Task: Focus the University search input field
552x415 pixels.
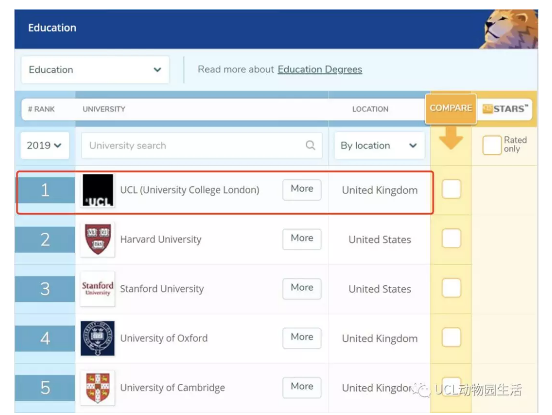Action: (202, 145)
